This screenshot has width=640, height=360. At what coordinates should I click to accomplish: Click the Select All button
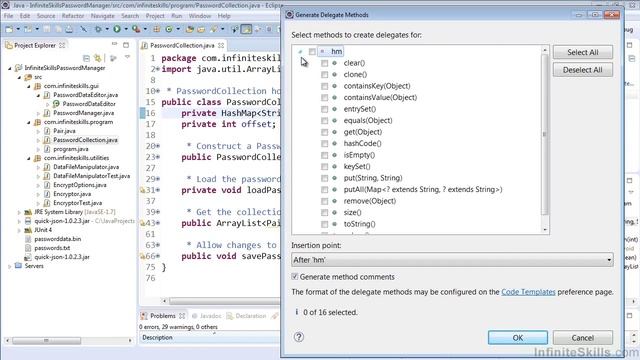[x=582, y=52]
